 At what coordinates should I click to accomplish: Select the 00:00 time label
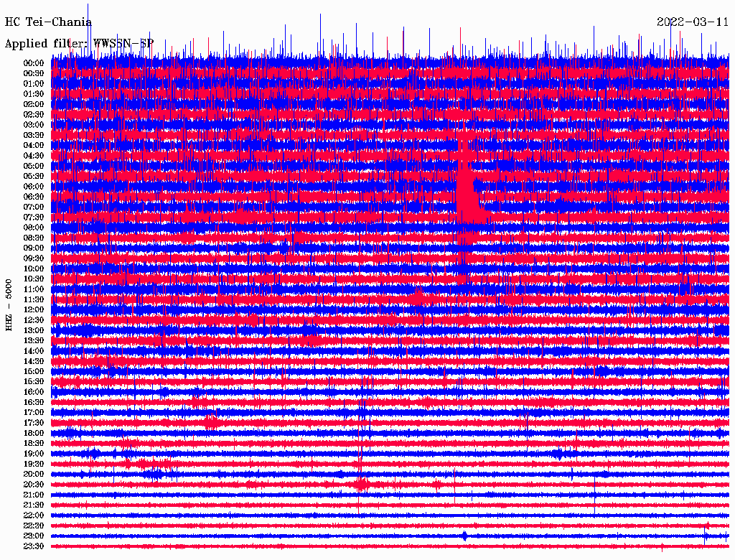pos(34,63)
